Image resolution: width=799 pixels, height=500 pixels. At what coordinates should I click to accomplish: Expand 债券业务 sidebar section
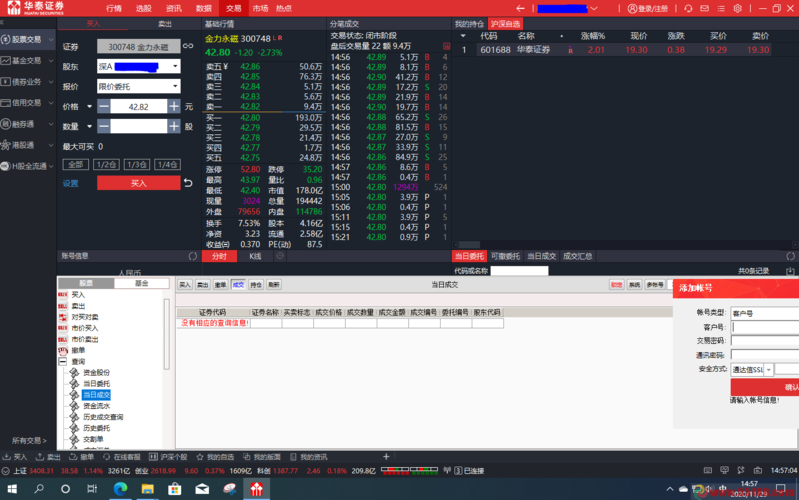(51, 82)
